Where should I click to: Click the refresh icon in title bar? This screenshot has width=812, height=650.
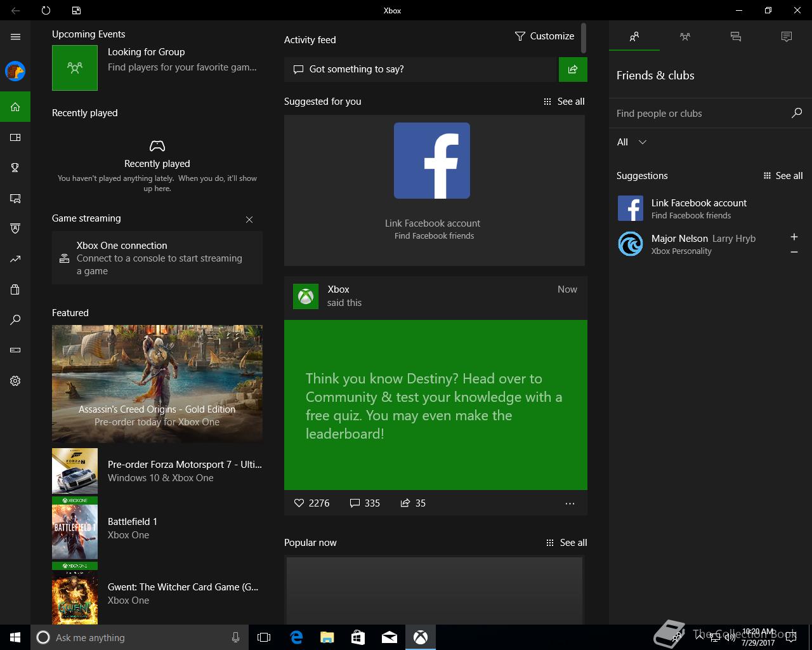[46, 10]
